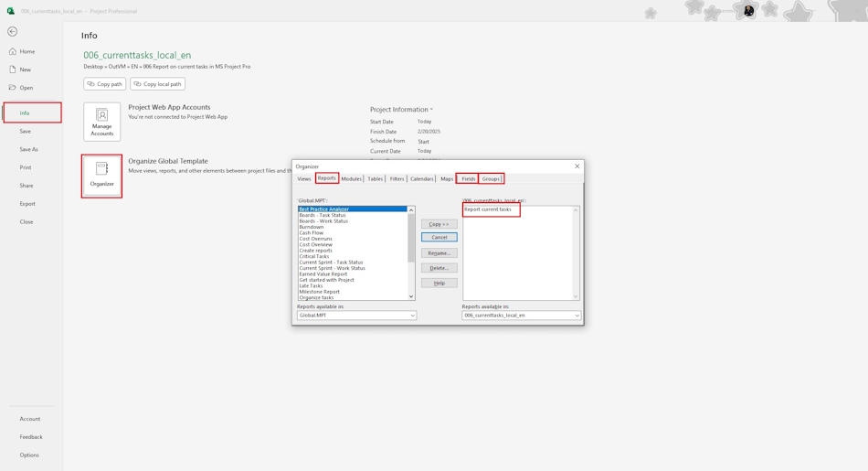Click the Global.MPT list scroll-up arrow

(x=411, y=210)
